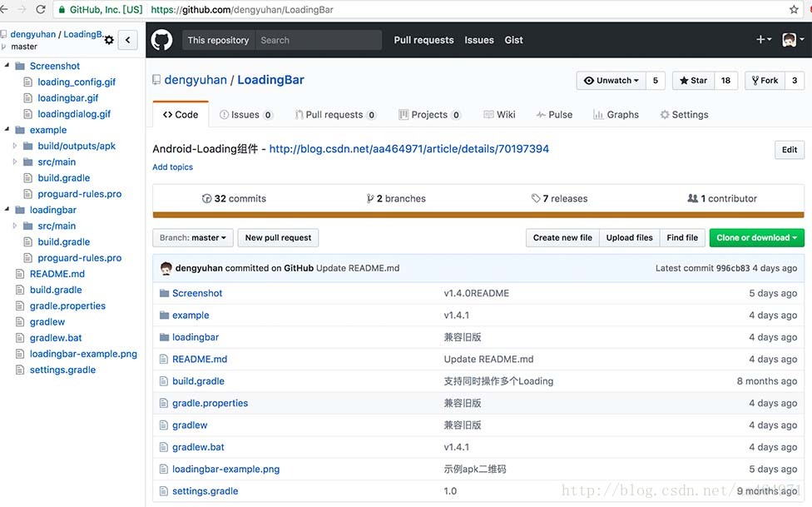The height and width of the screenshot is (507, 812).
Task: Open the Graphs tab
Action: 616,115
